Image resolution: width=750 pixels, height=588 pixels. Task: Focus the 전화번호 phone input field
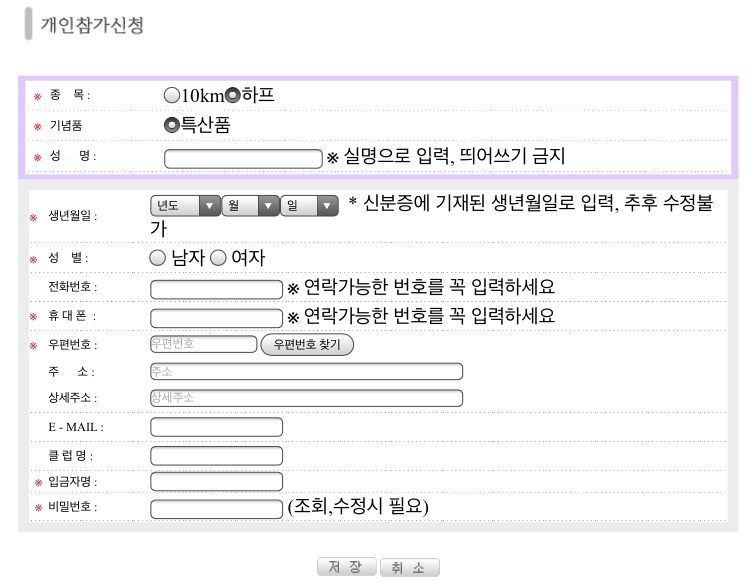point(216,289)
